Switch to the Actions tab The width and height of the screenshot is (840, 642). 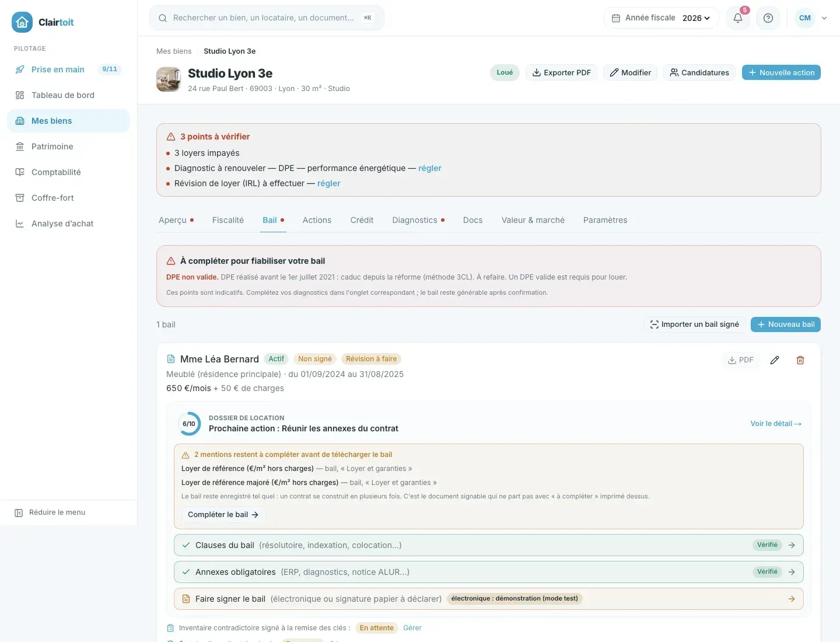tap(317, 220)
